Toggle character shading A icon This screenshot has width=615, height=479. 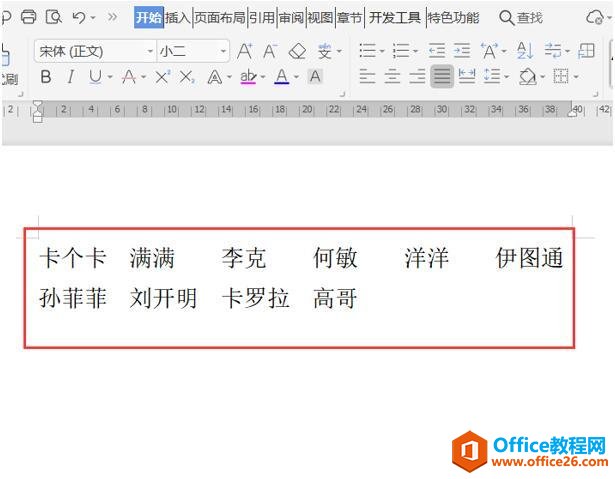(x=315, y=77)
